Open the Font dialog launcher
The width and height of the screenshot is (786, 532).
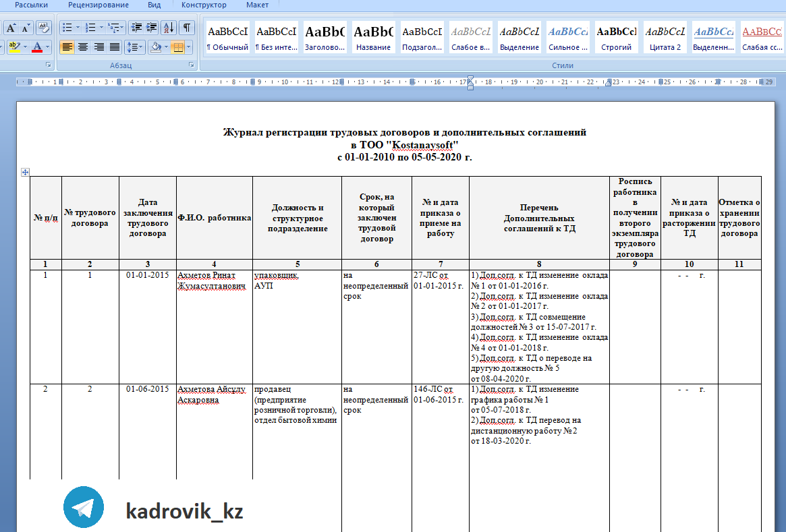click(49, 65)
